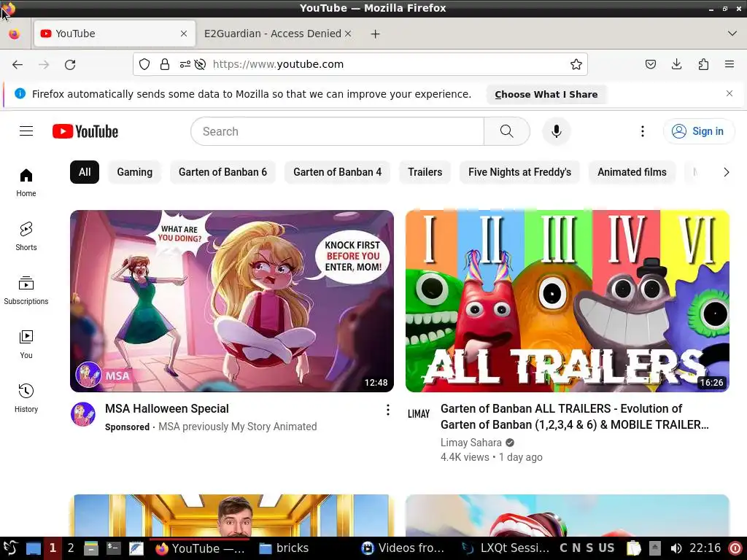
Task: Click the red power icon in tray
Action: [735, 548]
